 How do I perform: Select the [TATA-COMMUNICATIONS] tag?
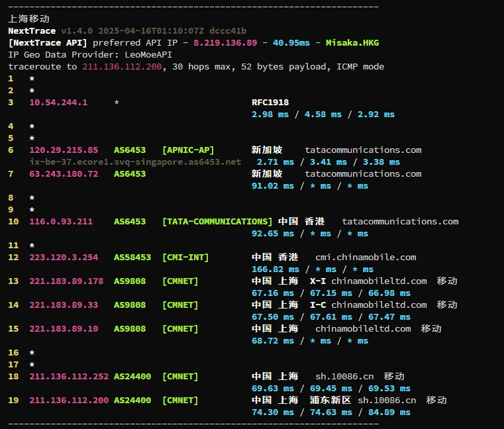(x=217, y=221)
